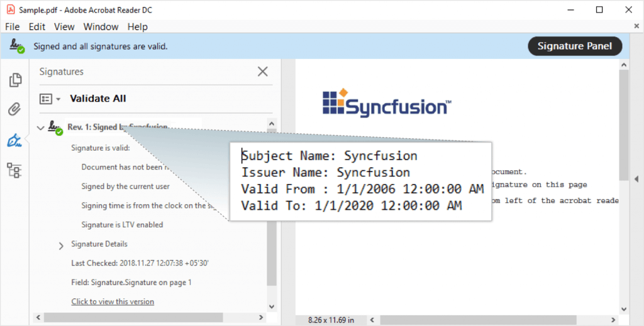Select the Signatures pen sidebar icon
Viewport: 644px width, 326px height.
14,141
